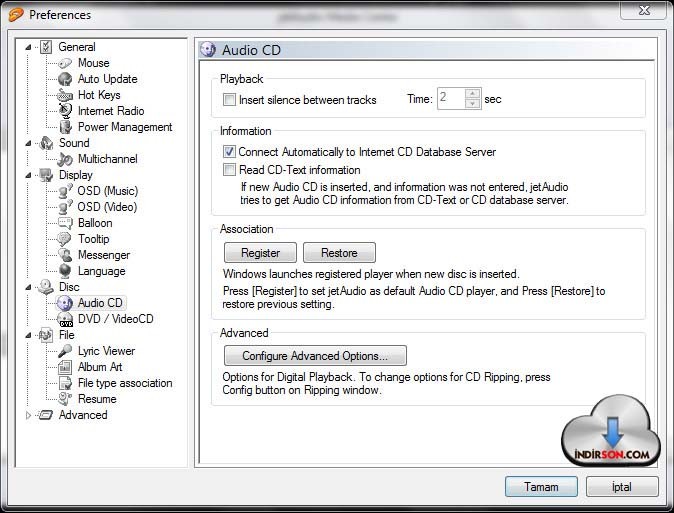The width and height of the screenshot is (674, 513).
Task: Click the Internet Radio icon
Action: [65, 111]
